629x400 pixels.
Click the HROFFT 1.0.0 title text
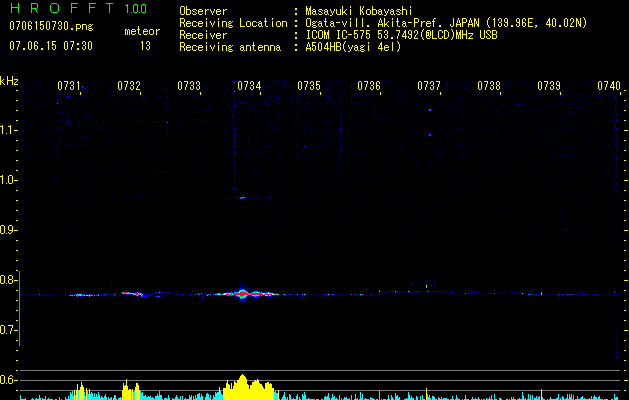coord(78,8)
